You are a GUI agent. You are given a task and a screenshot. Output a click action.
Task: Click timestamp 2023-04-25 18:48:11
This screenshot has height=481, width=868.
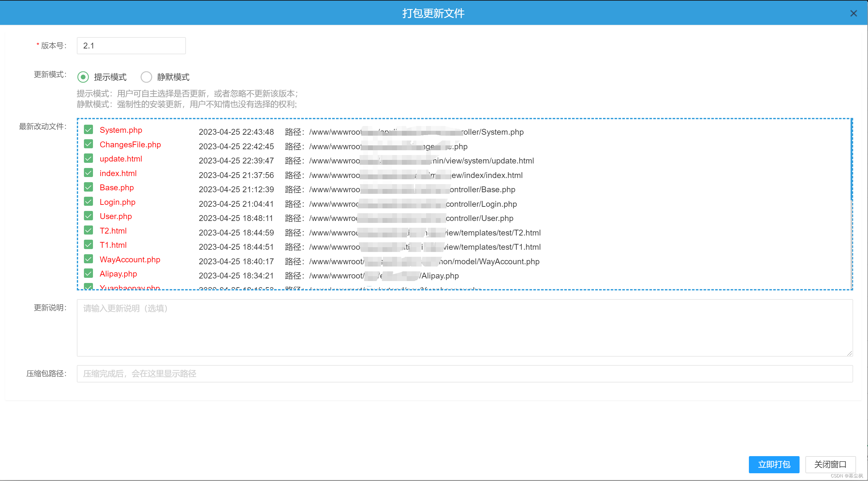[x=236, y=218]
